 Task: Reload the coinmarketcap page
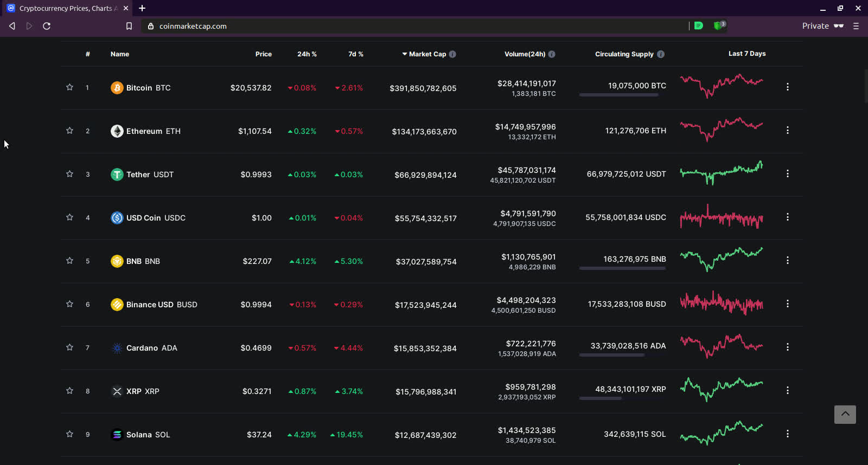click(47, 26)
